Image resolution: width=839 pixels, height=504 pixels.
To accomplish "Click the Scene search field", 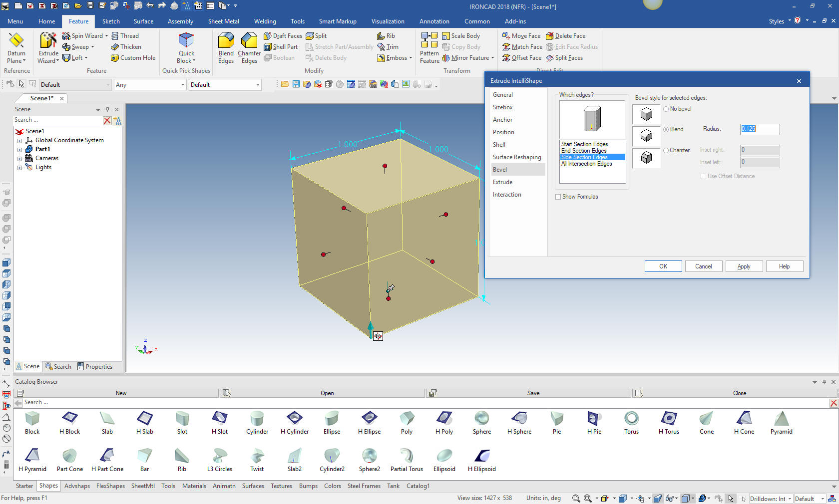I will [57, 120].
